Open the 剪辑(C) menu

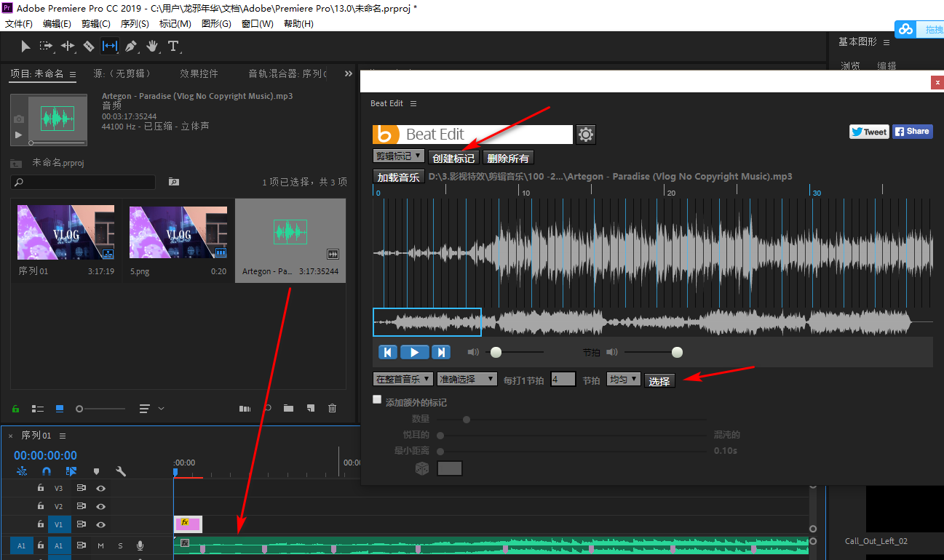(96, 24)
